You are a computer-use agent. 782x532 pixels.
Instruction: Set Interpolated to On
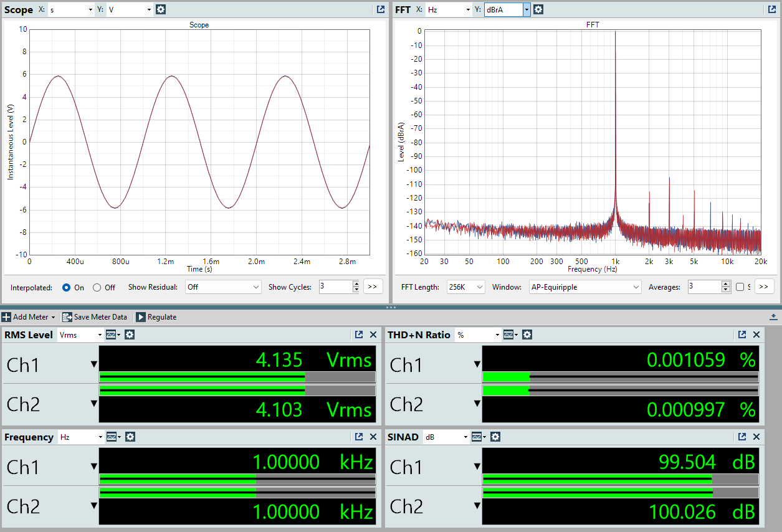pos(67,287)
